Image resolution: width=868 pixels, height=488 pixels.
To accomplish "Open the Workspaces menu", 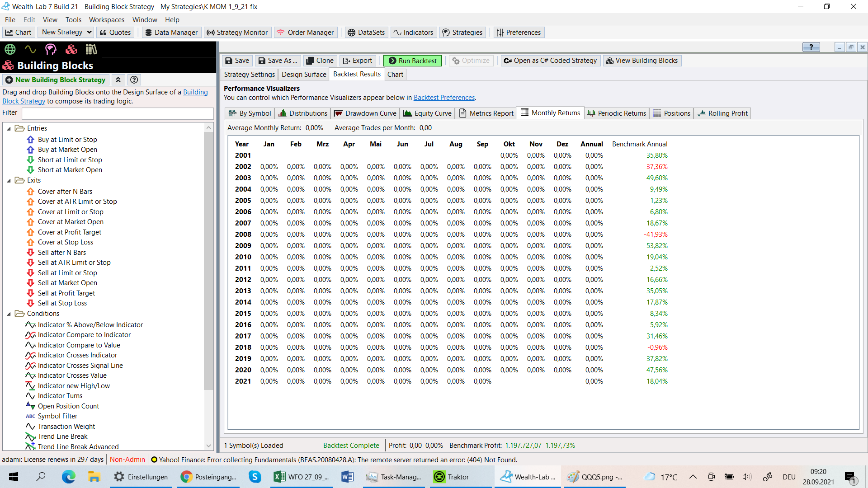I will [x=106, y=20].
